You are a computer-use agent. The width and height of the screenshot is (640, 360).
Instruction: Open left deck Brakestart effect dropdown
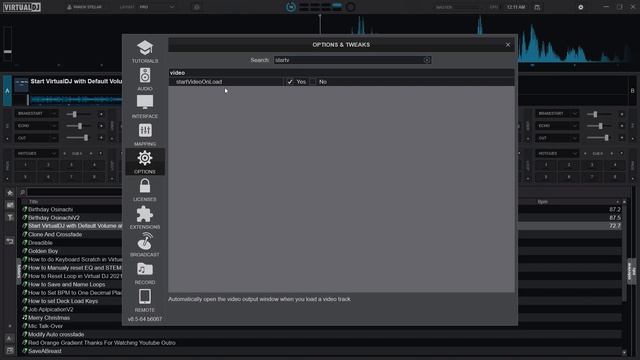pos(36,113)
